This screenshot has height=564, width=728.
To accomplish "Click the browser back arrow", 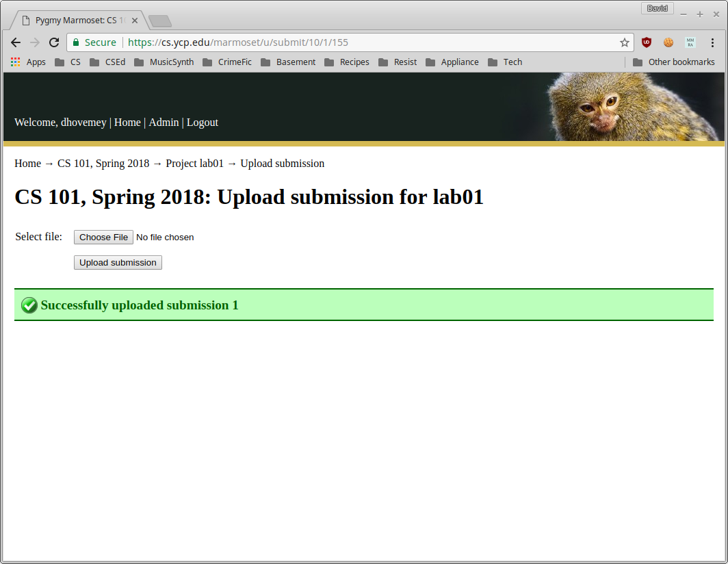I will [x=15, y=42].
